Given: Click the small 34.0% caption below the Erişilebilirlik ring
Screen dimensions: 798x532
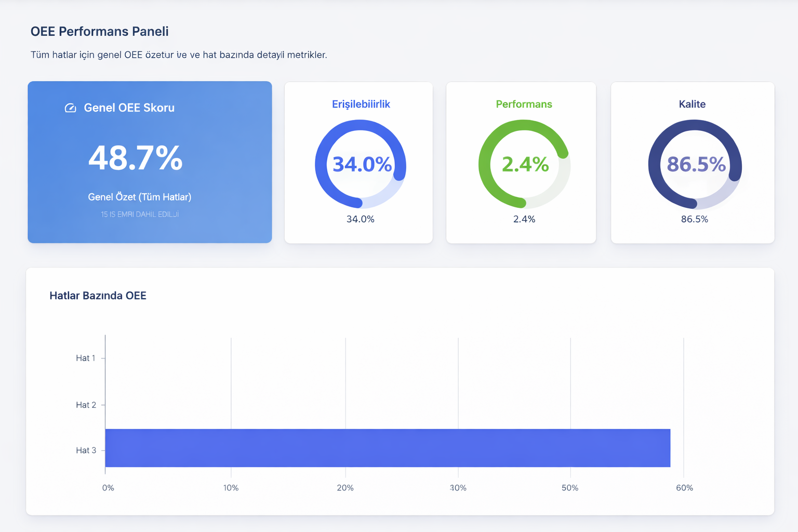Looking at the screenshot, I should click(x=360, y=219).
